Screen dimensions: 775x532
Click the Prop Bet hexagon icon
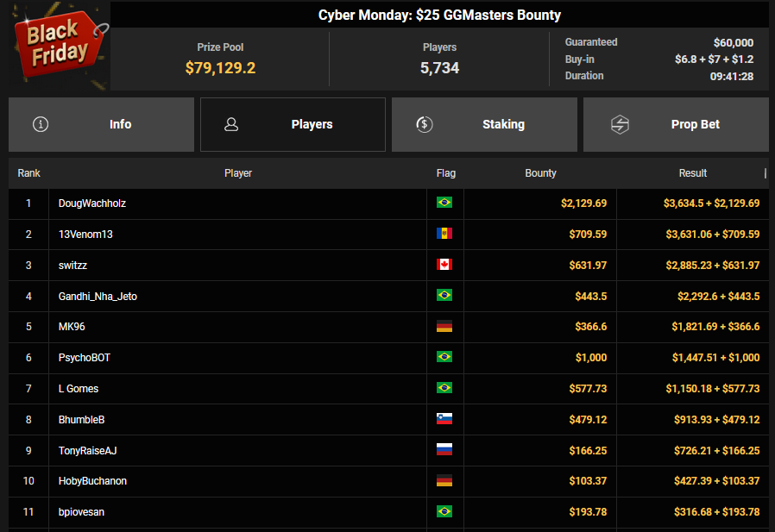click(620, 124)
